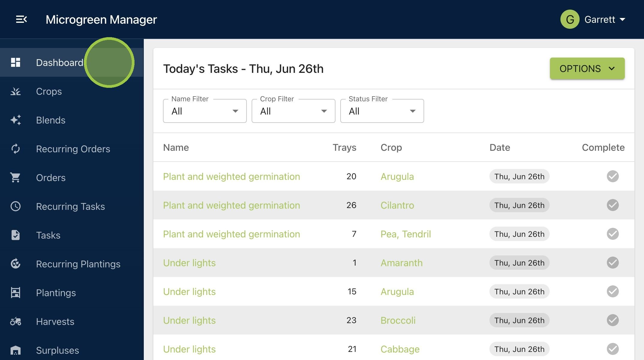The height and width of the screenshot is (360, 644).
Task: Open Plant and weighted germination for Pea, Tendril
Action: click(232, 234)
